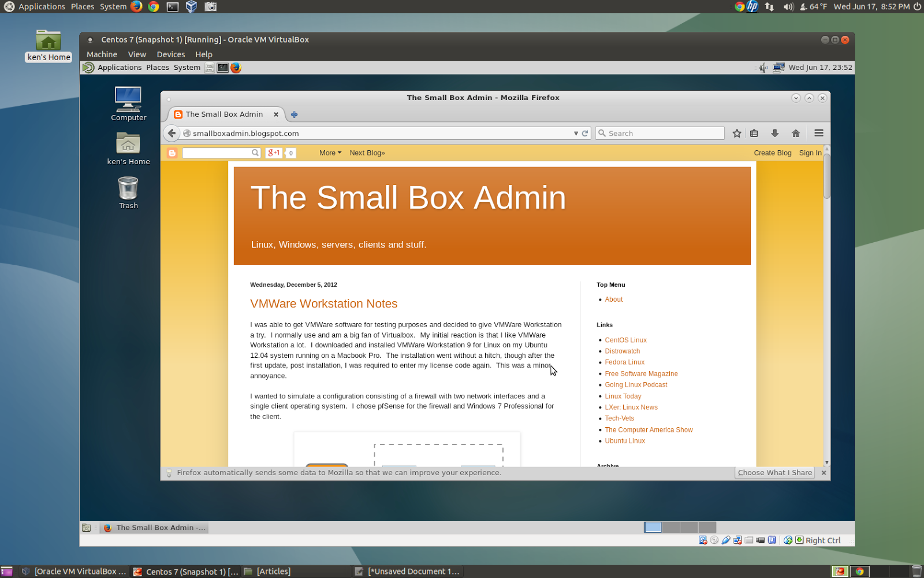Open the About link under Top Menu
The height and width of the screenshot is (578, 924).
tap(613, 299)
